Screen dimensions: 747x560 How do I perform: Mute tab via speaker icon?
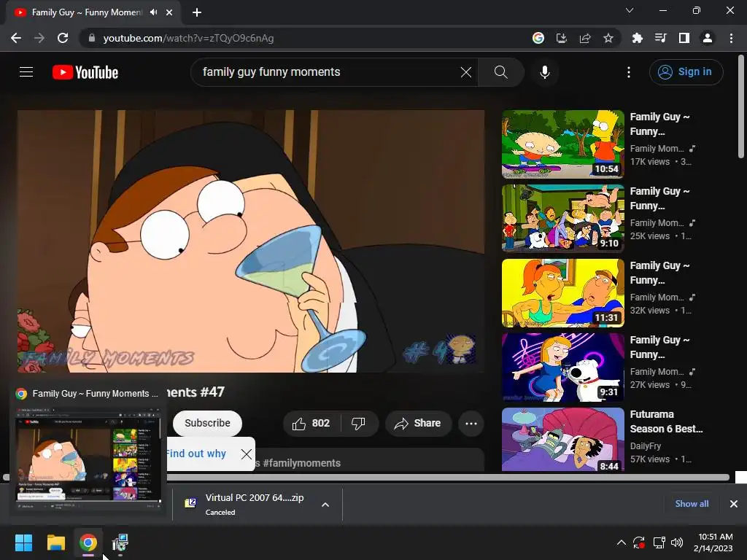(153, 12)
